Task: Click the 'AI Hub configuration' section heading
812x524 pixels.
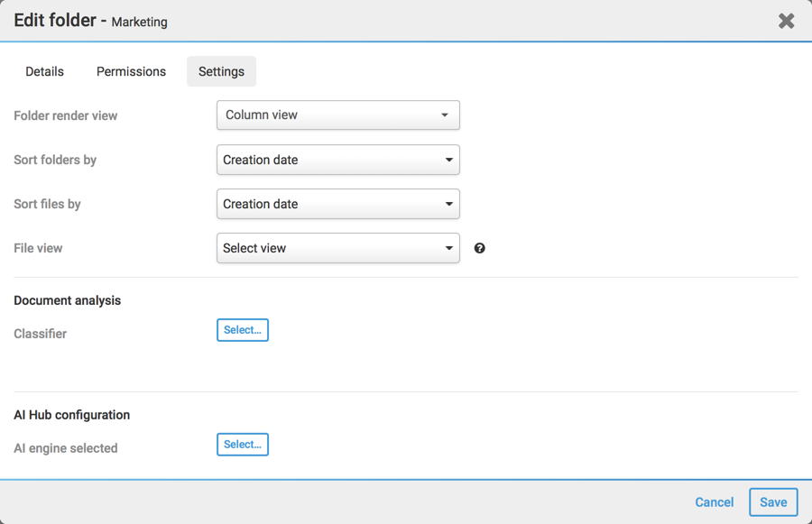Action: click(x=71, y=415)
